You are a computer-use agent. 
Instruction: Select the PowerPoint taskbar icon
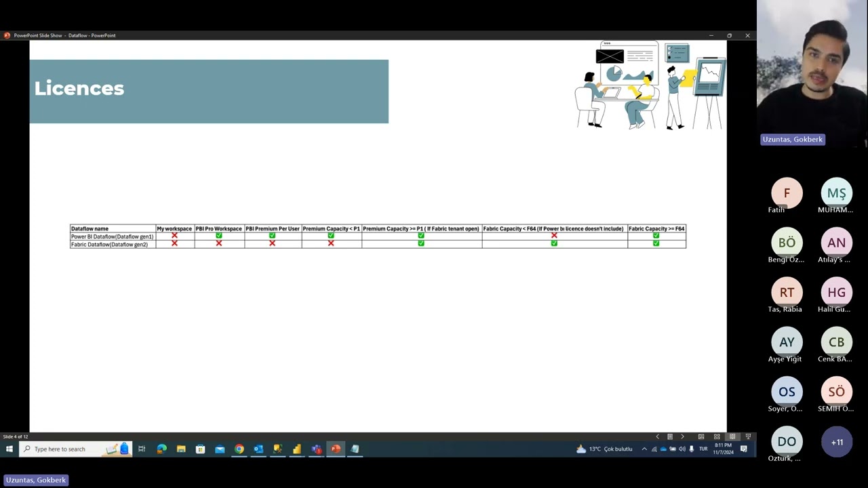pos(336,449)
